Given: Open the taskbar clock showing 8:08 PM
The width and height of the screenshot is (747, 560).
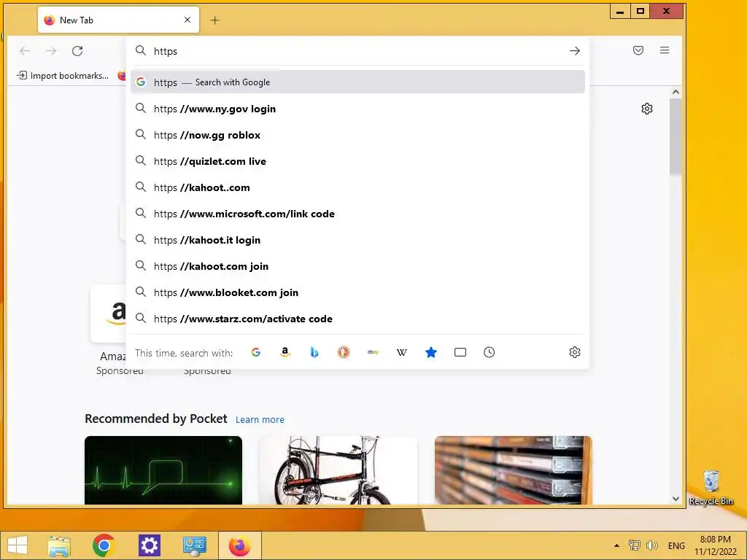Looking at the screenshot, I should coord(715,545).
